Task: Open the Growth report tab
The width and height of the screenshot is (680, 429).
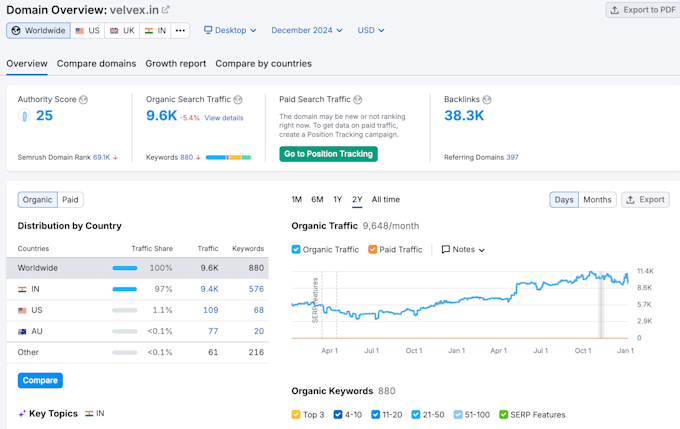Action: tap(176, 64)
